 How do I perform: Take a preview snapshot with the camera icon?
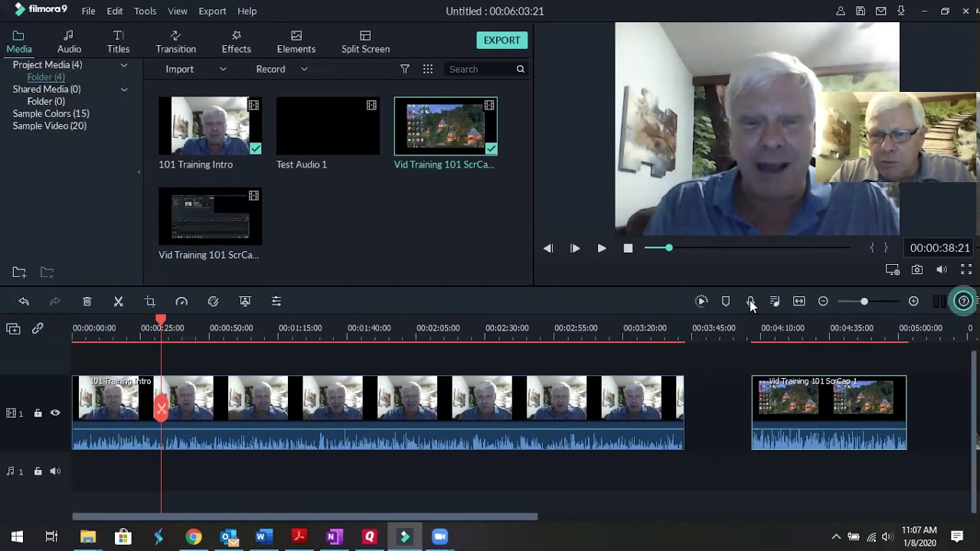point(917,269)
